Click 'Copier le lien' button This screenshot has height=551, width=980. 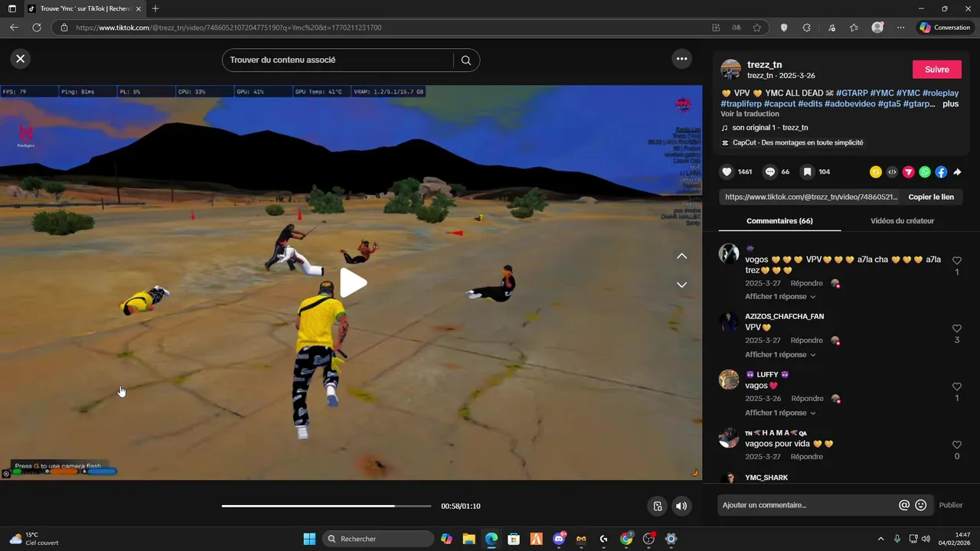tap(931, 197)
